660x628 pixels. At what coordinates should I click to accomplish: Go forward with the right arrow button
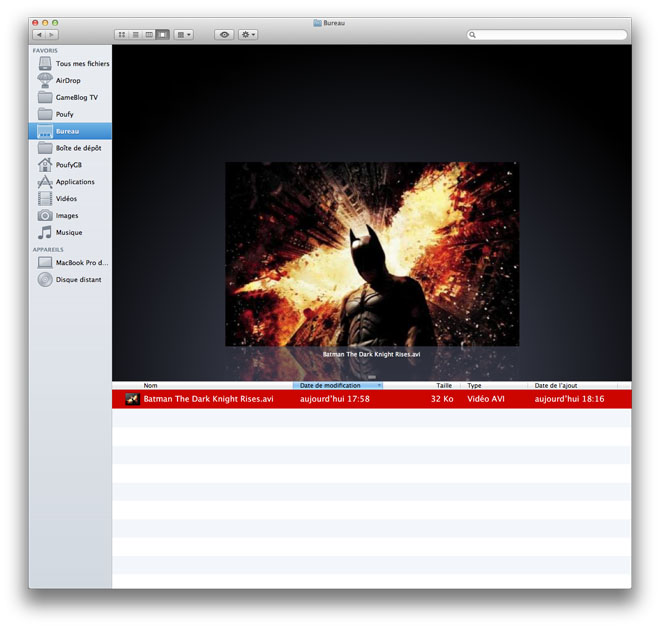click(x=52, y=35)
